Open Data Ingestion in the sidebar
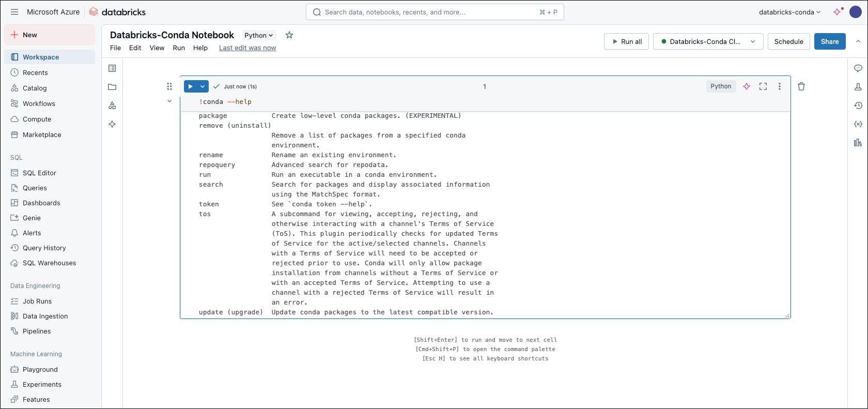868x409 pixels. click(50, 316)
